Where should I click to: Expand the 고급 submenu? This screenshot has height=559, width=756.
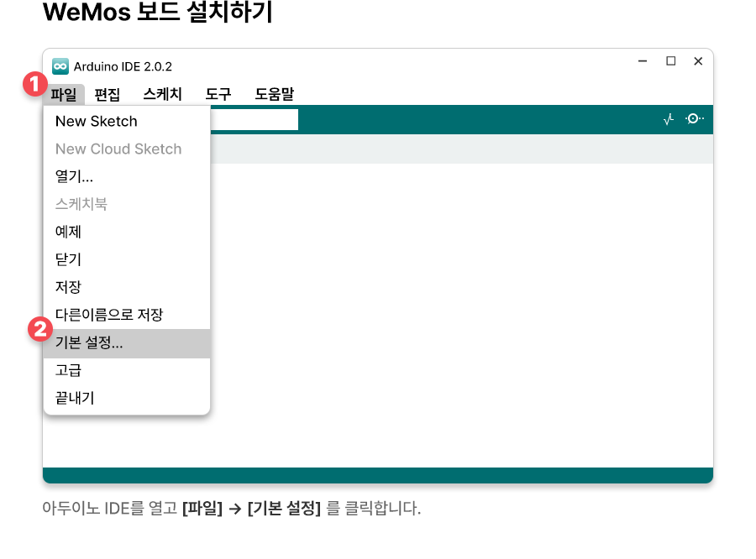tap(68, 370)
